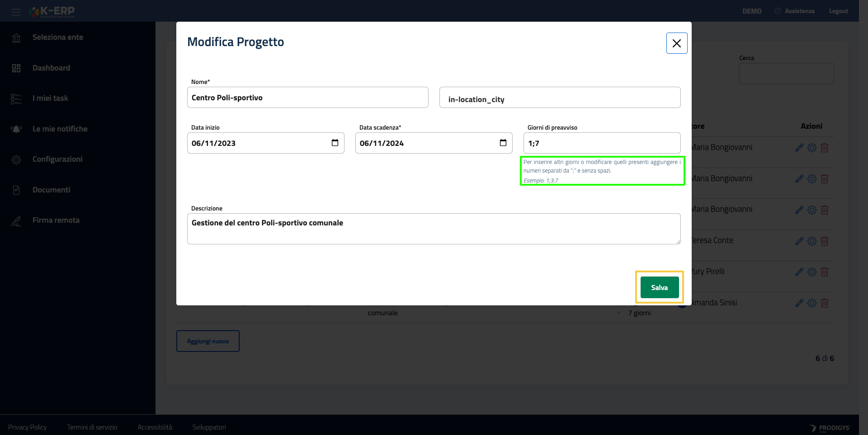This screenshot has width=868, height=435.
Task: Click the Firma remota signature icon
Action: pos(16,221)
